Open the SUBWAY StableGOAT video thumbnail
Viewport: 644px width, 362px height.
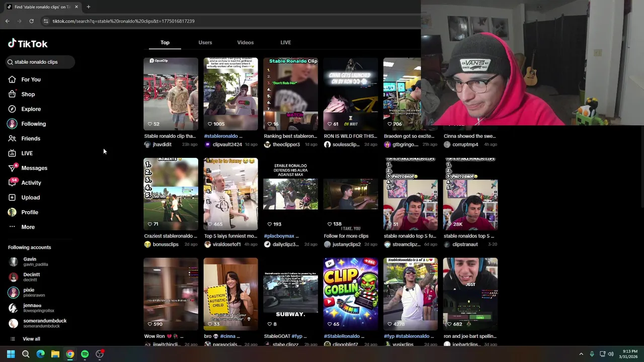[x=290, y=294]
